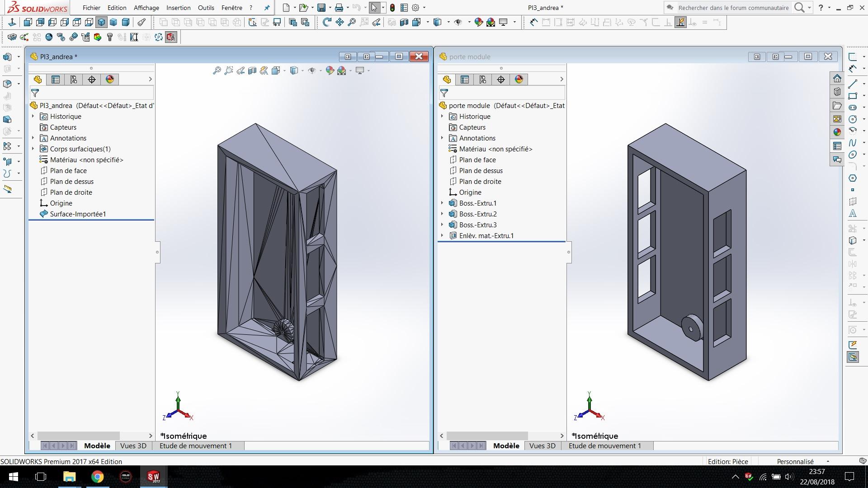Open Appearances color ball icon in task pane
Screen dimensions: 868x488
837,132
